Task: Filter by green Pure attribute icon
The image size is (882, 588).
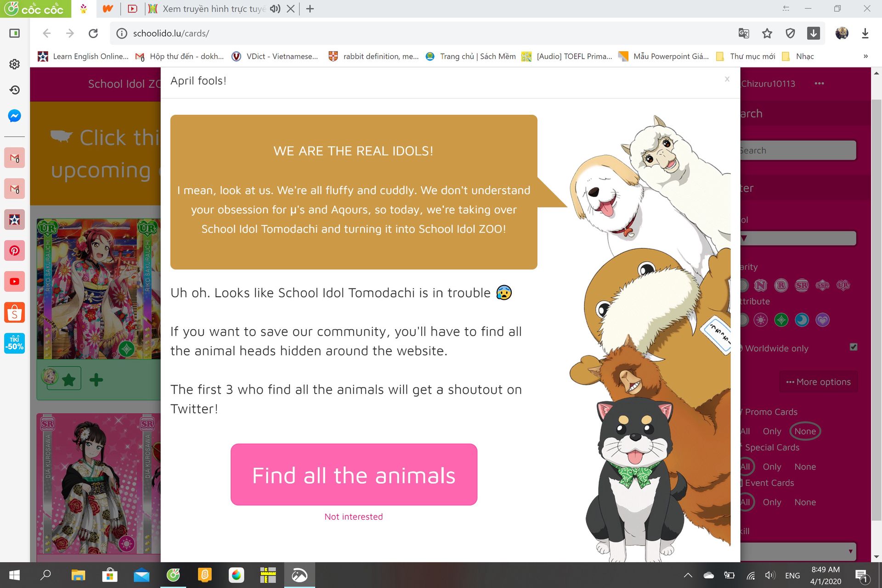Action: click(781, 320)
